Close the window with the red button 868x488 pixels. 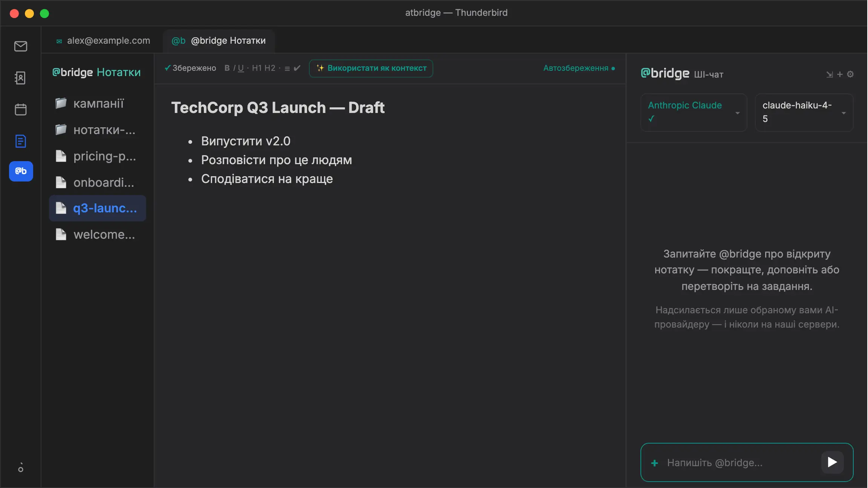[14, 14]
